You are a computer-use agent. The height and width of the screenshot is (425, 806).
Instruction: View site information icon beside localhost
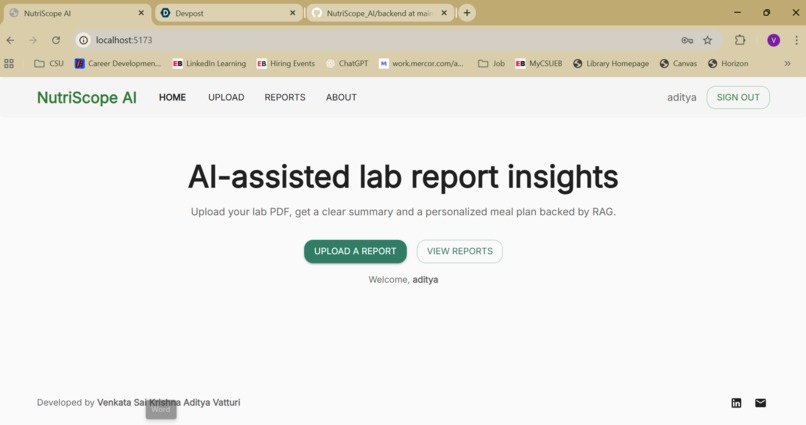pos(83,40)
